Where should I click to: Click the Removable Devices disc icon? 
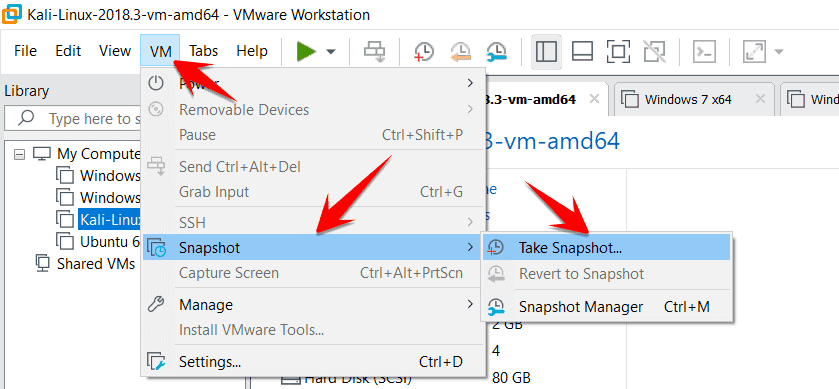156,110
